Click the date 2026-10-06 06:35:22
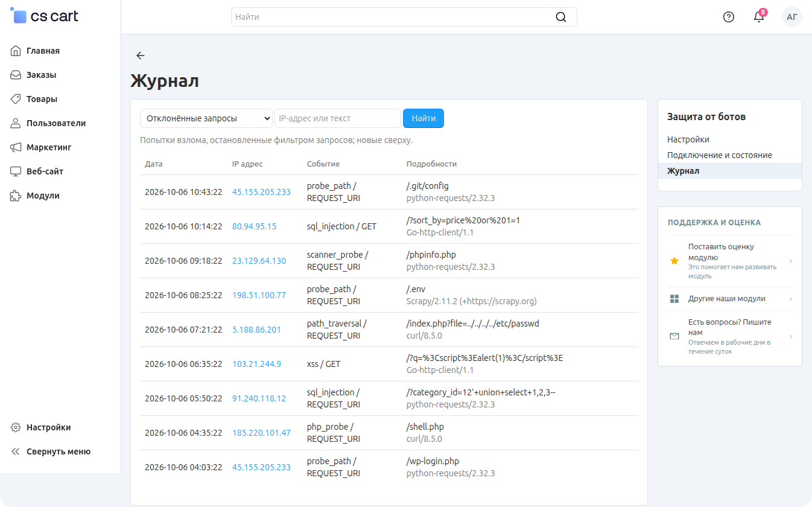 (x=183, y=364)
